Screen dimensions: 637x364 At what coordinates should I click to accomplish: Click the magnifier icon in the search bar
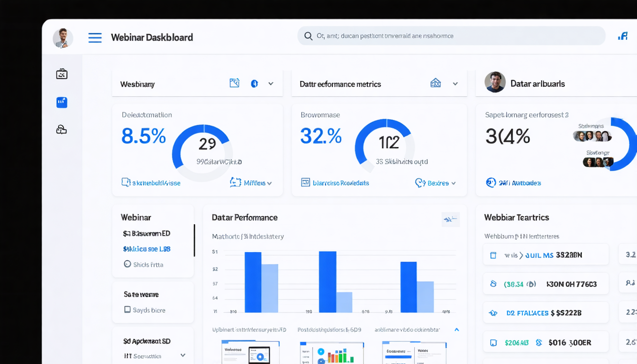point(308,36)
